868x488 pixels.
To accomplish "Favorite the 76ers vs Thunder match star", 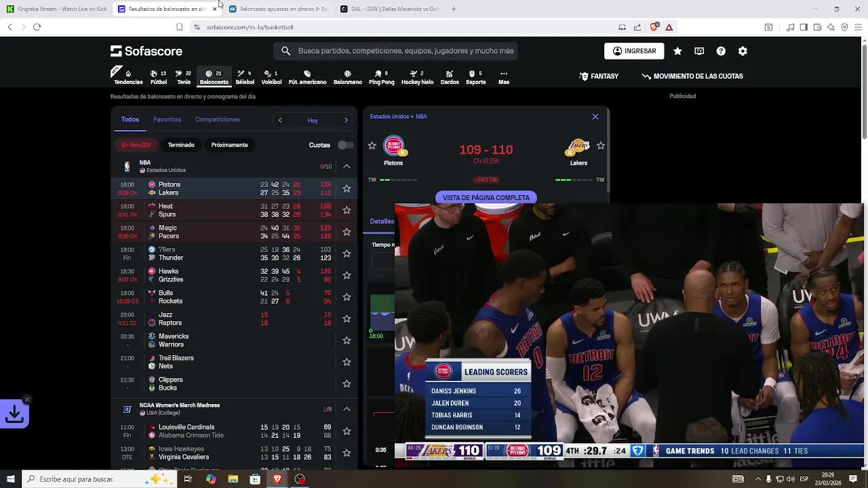I will pos(347,253).
